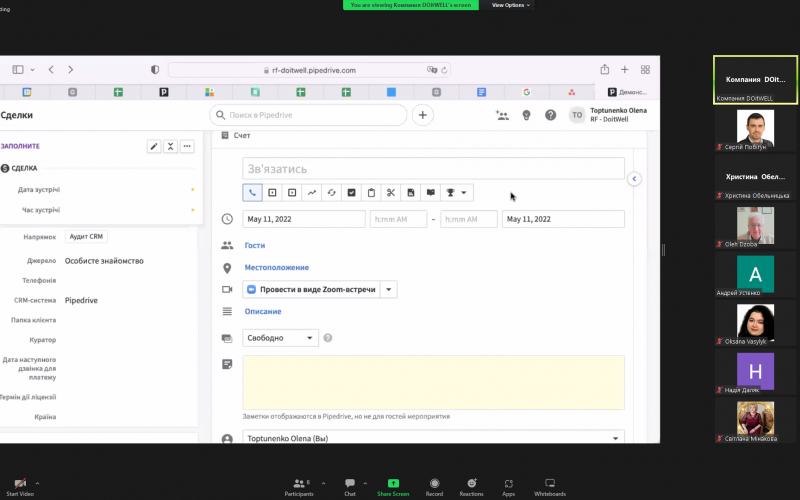Click the collapse sidebar chevron circle
Viewport: 800px width, 500px height.
click(x=634, y=179)
